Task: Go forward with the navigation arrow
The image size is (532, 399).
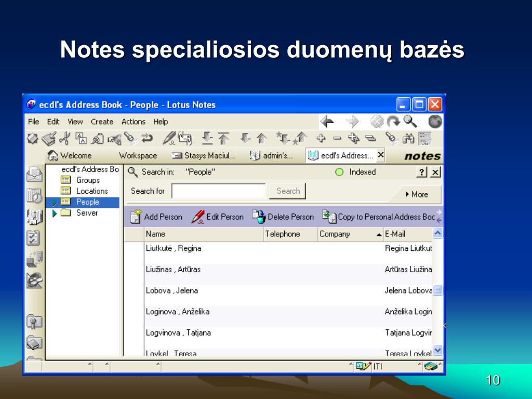Action: [353, 121]
